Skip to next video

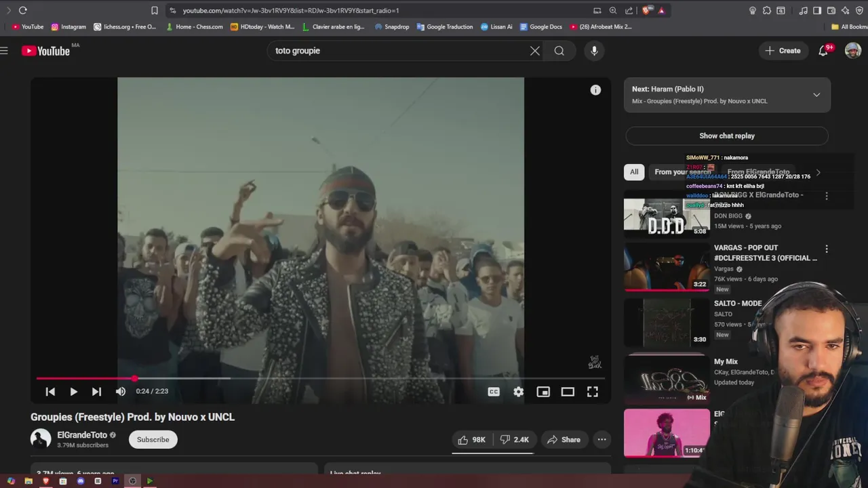pyautogui.click(x=96, y=392)
